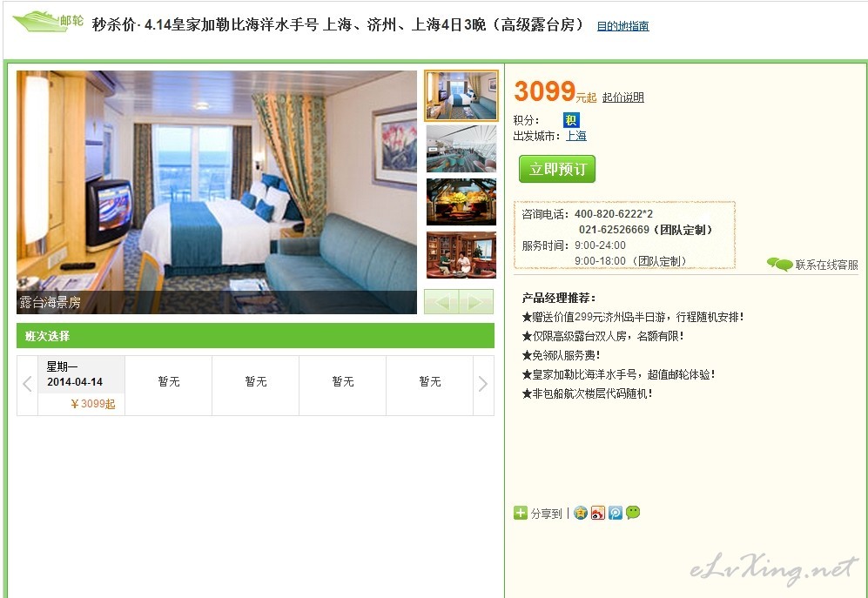Share via the green WeChat icon
The image size is (868, 598).
point(633,513)
